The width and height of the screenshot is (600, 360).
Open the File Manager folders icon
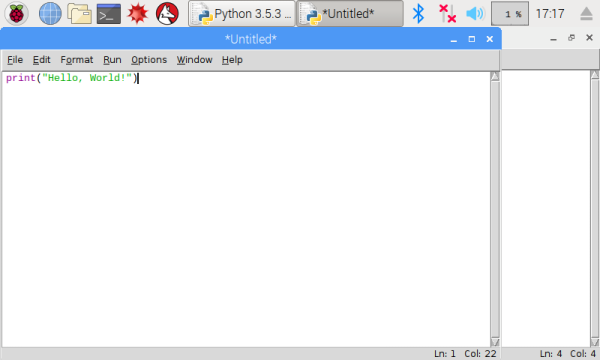(x=79, y=13)
